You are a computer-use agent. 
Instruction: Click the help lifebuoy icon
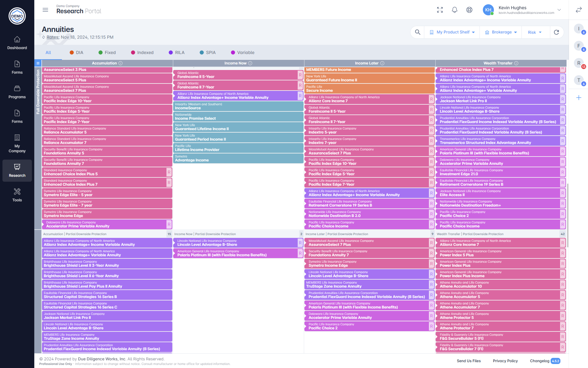tap(469, 10)
